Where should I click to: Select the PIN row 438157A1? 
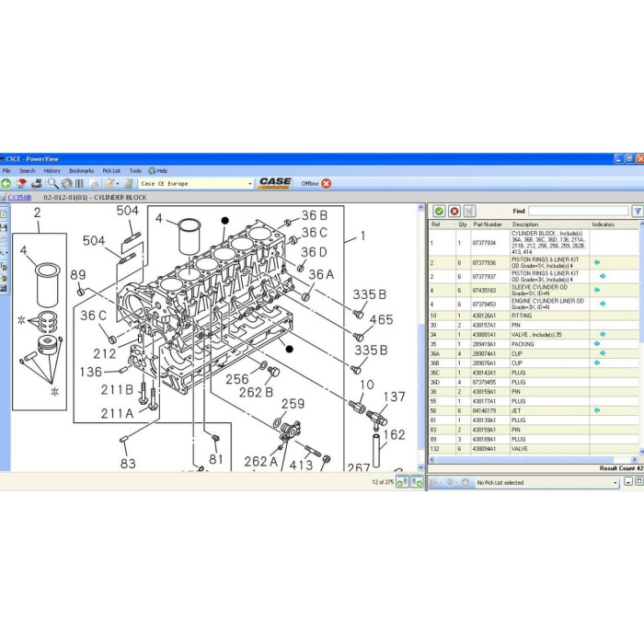tap(534, 326)
